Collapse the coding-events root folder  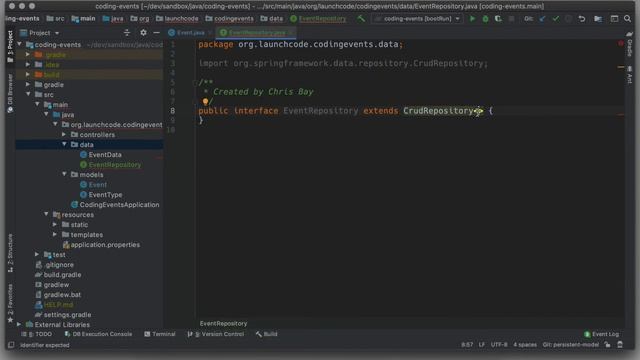[20, 44]
